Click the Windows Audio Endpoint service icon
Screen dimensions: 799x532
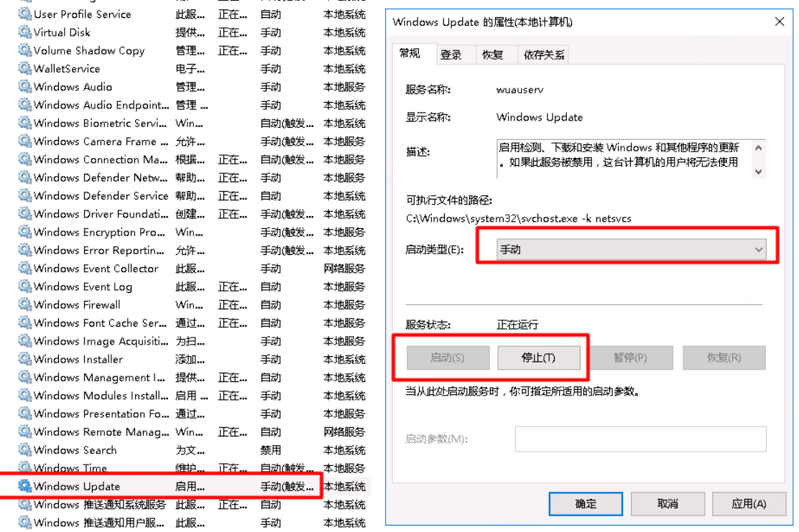point(24,104)
